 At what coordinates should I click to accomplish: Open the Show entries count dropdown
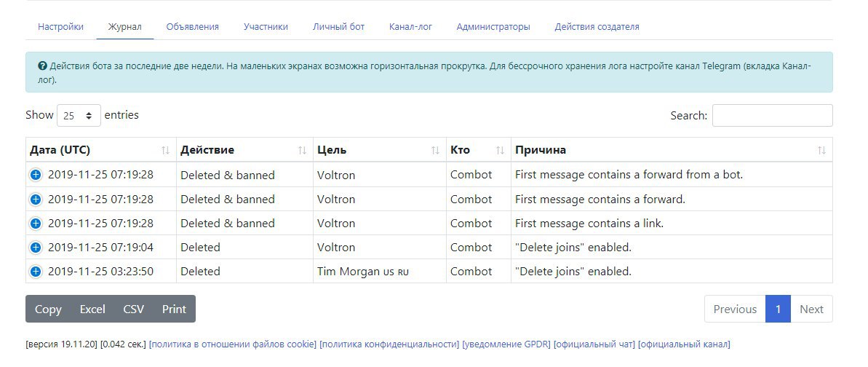click(x=79, y=115)
